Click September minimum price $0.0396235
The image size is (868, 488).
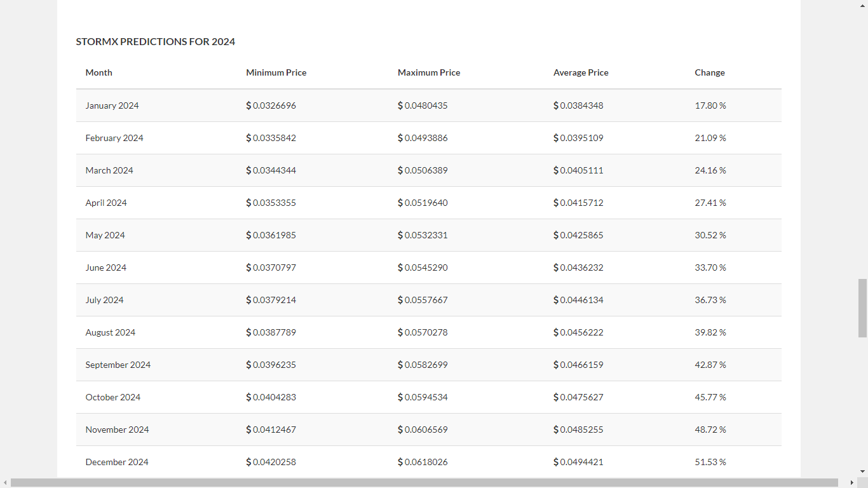coord(271,365)
